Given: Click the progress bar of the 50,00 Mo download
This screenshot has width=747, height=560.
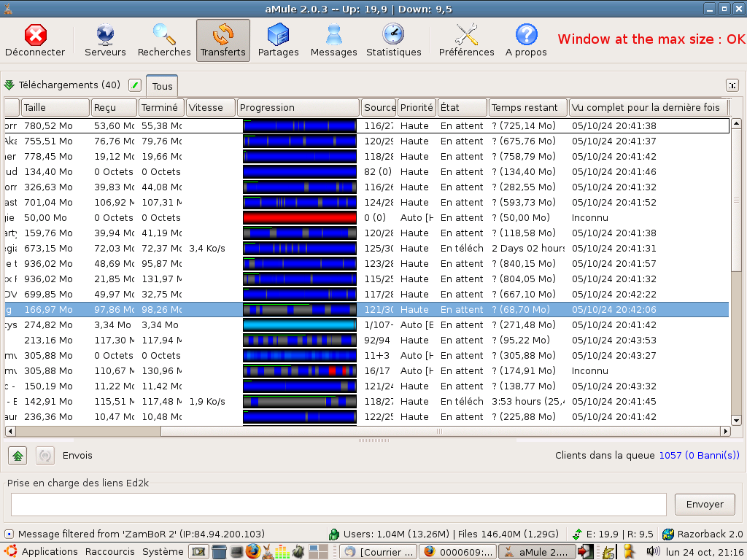Looking at the screenshot, I should (300, 218).
